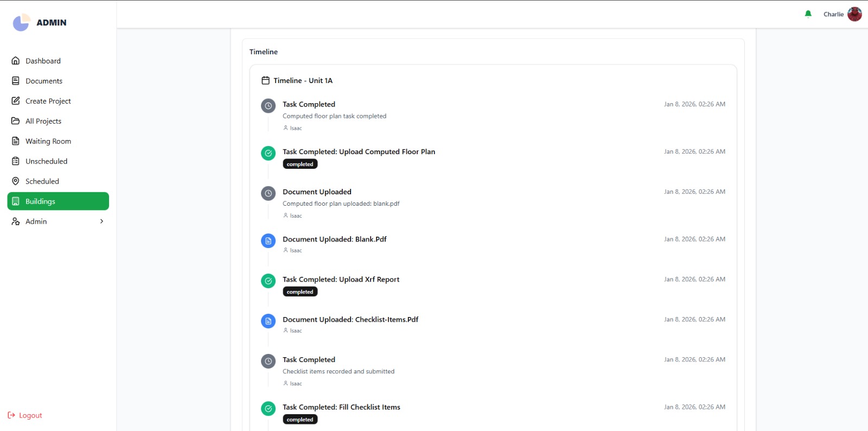Click completed badge under Upload Xrf Report
This screenshot has width=868, height=431.
coord(300,291)
